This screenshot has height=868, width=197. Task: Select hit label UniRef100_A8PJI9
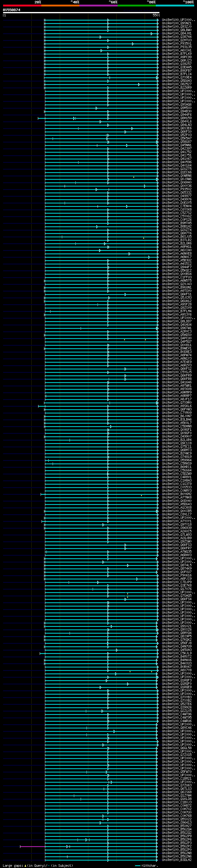pyautogui.click(x=176, y=579)
